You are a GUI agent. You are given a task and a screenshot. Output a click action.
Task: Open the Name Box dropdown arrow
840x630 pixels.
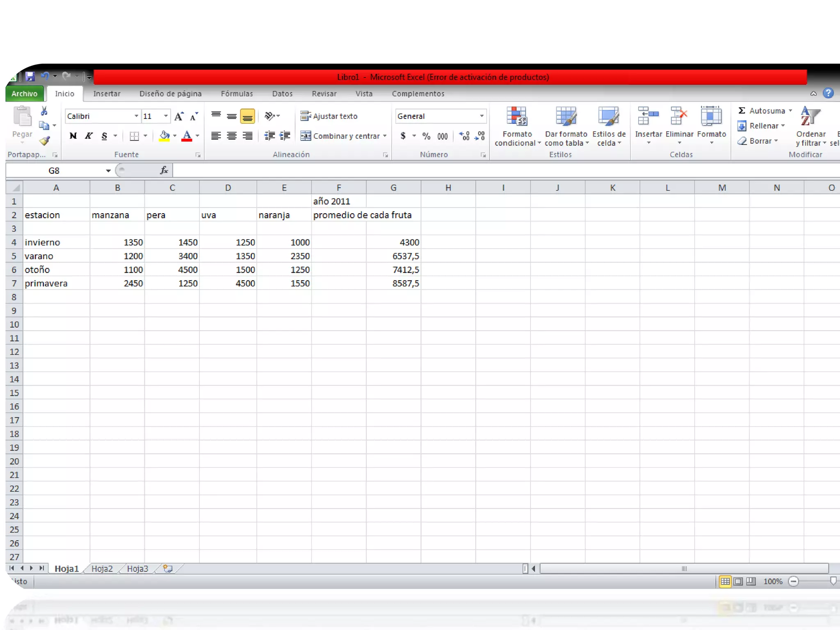click(108, 171)
